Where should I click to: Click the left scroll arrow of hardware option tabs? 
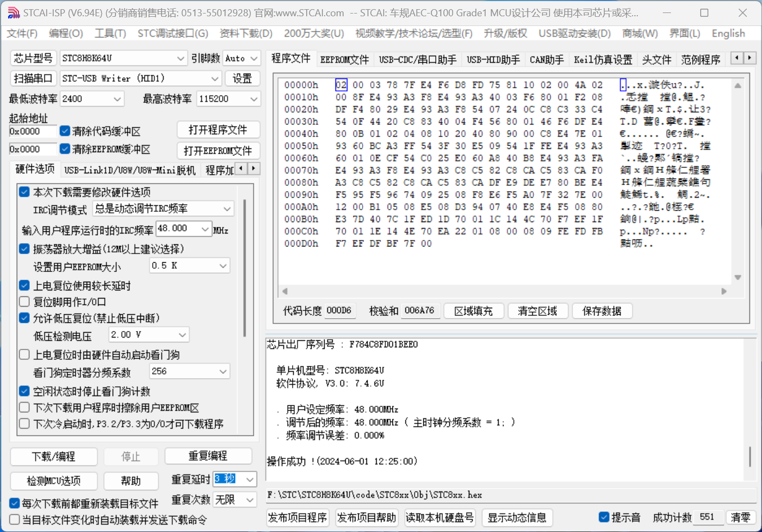[241, 168]
